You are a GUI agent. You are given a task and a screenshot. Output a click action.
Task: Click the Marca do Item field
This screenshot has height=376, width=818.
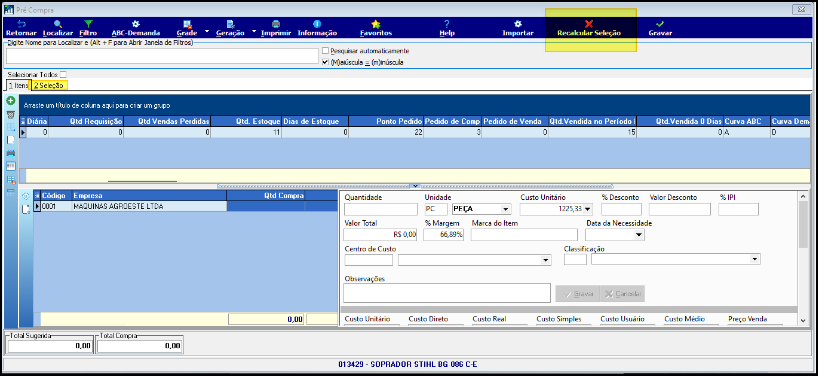[x=523, y=235]
